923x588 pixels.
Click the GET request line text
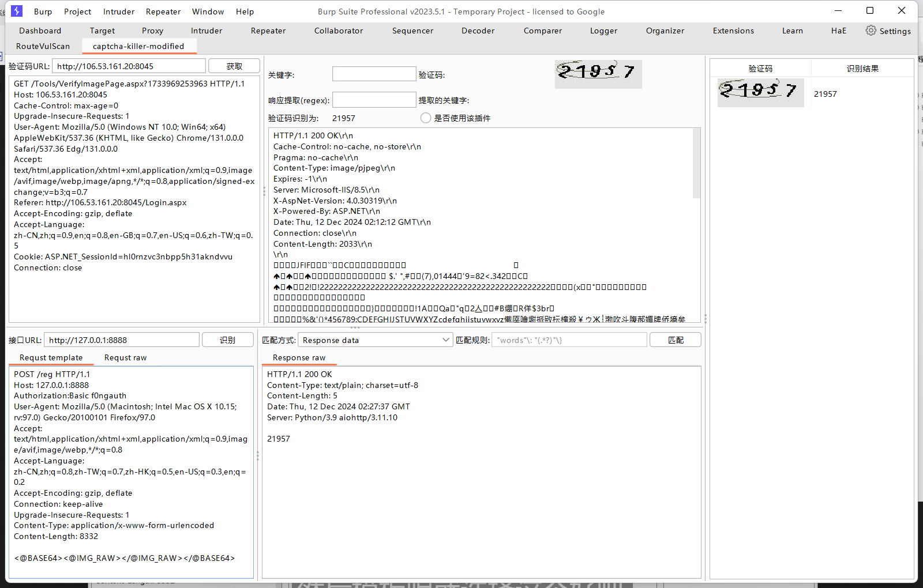click(129, 84)
